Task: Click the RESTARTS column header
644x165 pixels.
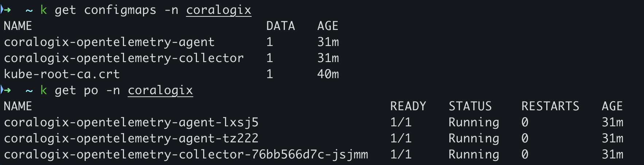Action: (x=550, y=106)
